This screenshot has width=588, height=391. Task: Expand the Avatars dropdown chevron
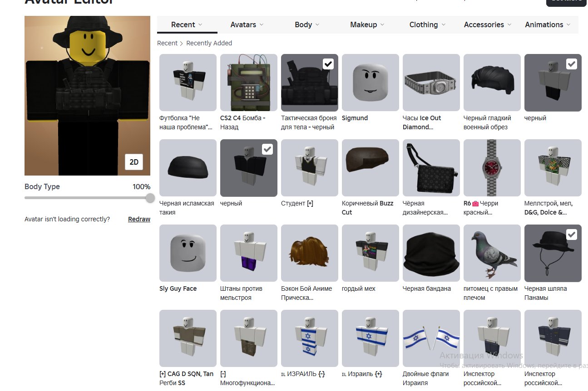point(261,25)
